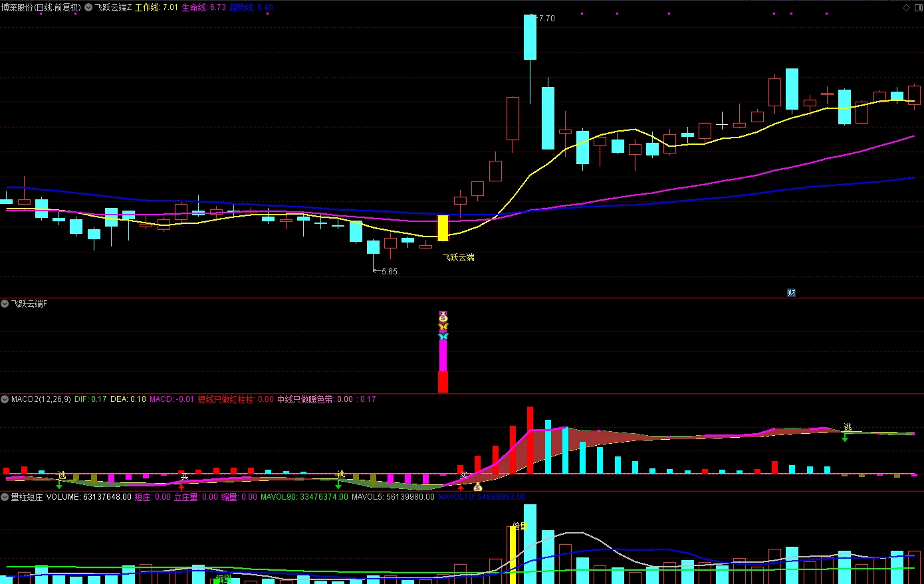924x584 pixels.
Task: Click the 7.70 high price candlestick
Action: 530,37
